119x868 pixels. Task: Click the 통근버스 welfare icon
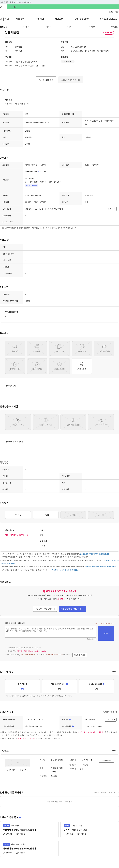(x=15, y=348)
